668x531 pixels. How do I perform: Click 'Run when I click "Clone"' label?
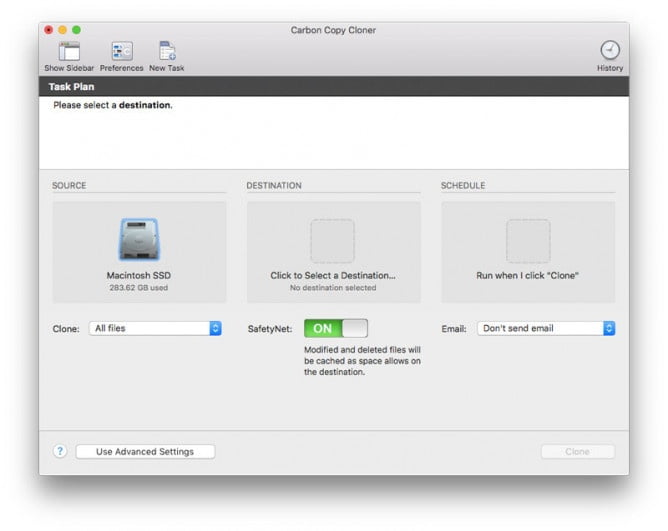pyautogui.click(x=527, y=276)
